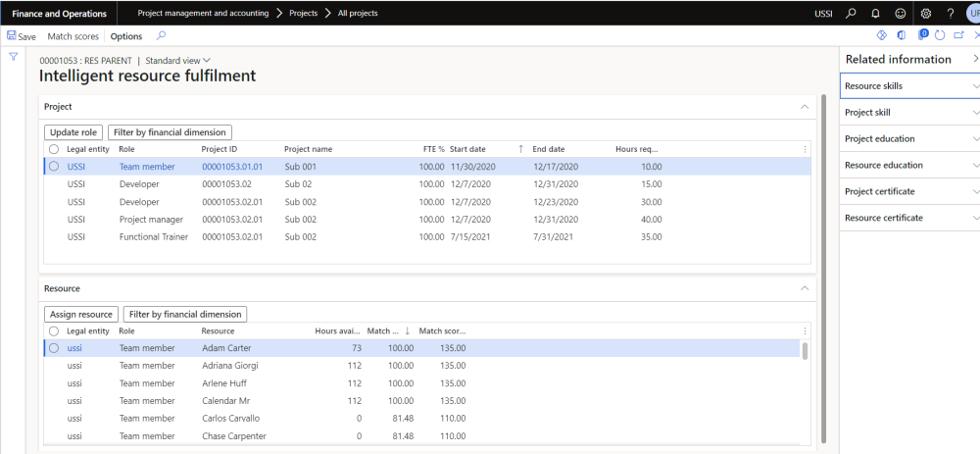Collapse the Project section chevron
The width and height of the screenshot is (980, 454).
click(x=804, y=106)
